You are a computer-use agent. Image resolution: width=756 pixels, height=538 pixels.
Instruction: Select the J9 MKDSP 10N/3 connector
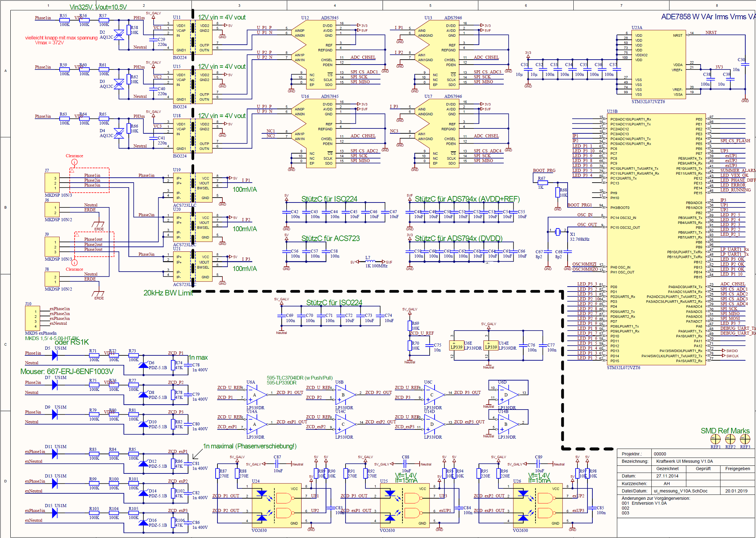click(x=52, y=247)
